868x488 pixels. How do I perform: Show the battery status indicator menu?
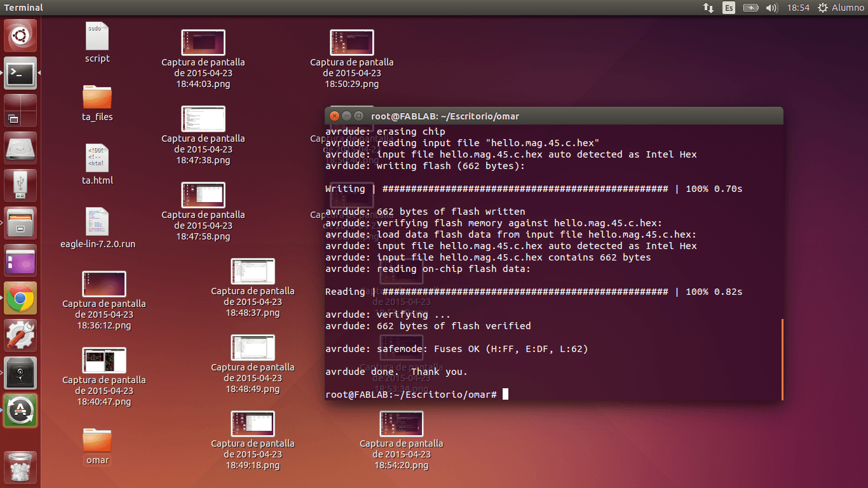coord(751,8)
